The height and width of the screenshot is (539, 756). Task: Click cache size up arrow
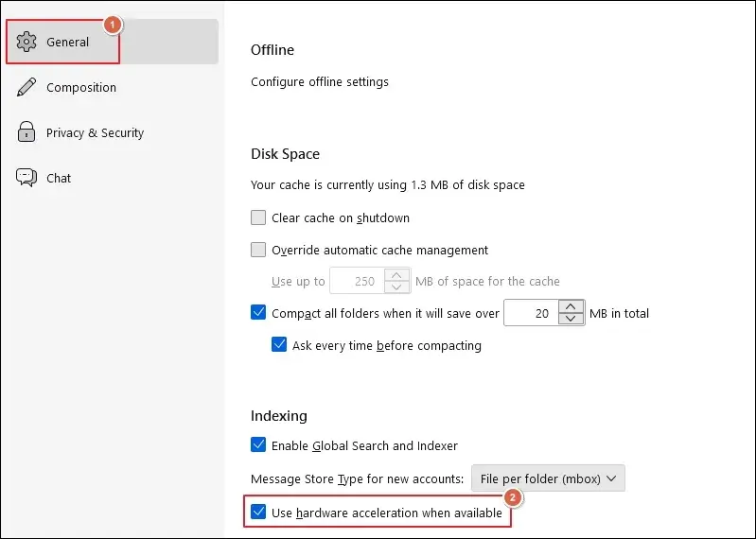396,275
